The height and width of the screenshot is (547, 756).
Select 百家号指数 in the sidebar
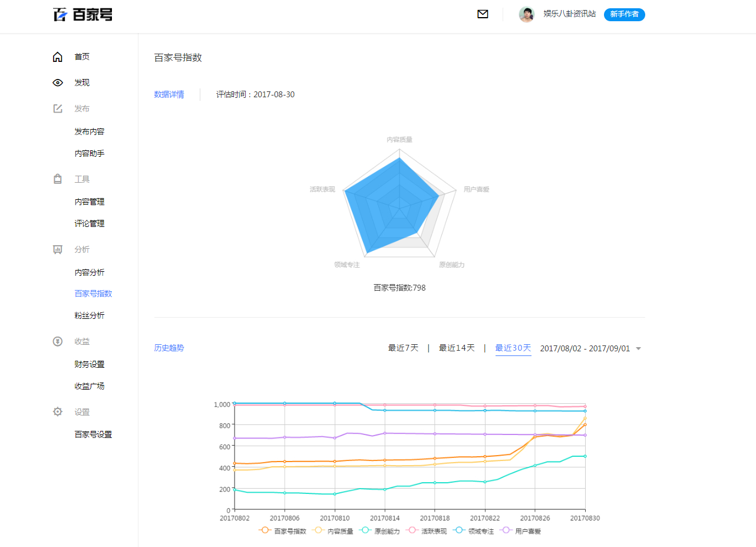click(93, 294)
